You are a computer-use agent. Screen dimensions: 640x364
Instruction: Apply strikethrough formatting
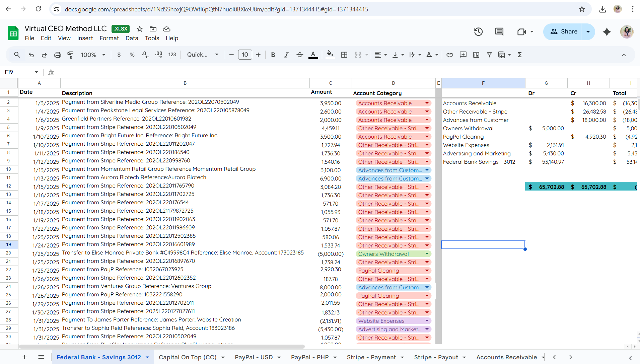(300, 55)
